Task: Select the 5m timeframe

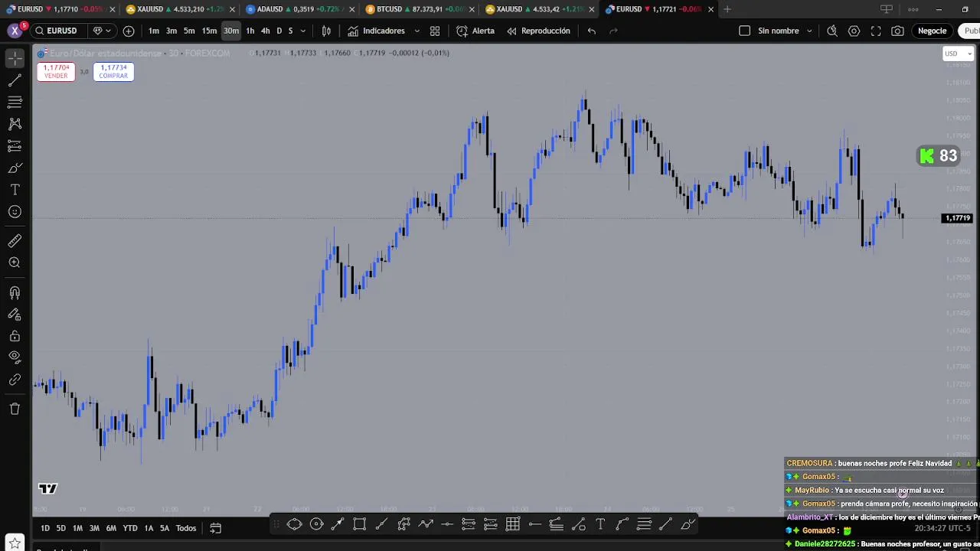Action: point(189,31)
